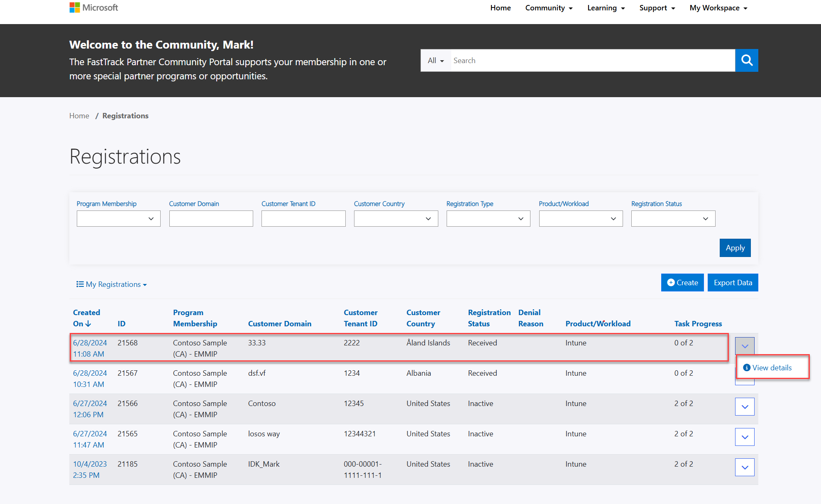Click the Apply filter button

[x=735, y=248]
